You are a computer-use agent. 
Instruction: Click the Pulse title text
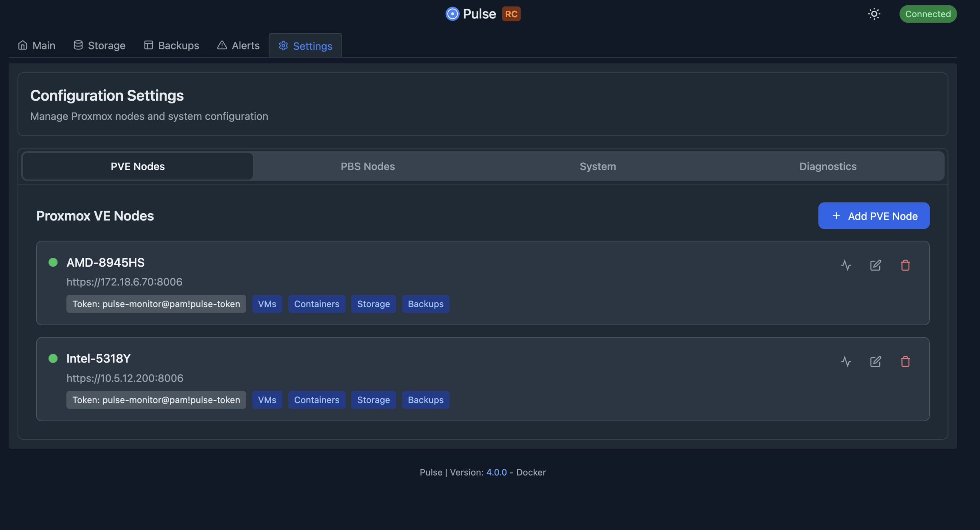[479, 14]
